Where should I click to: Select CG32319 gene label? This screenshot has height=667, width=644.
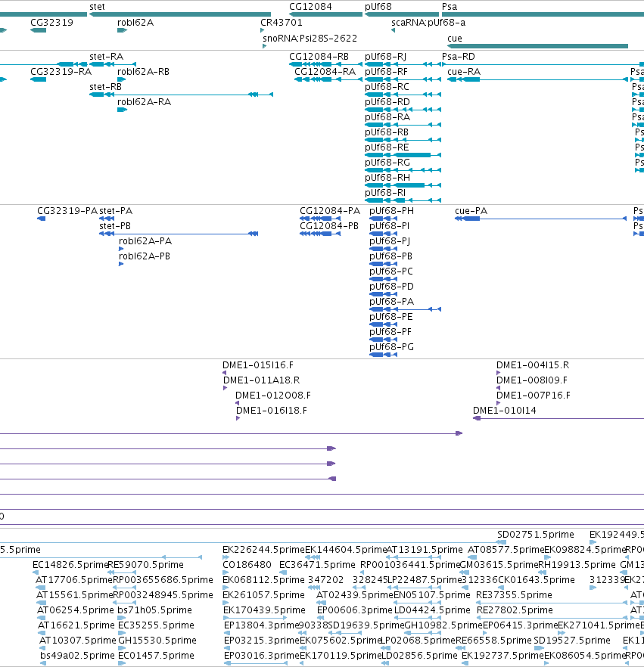(x=51, y=23)
